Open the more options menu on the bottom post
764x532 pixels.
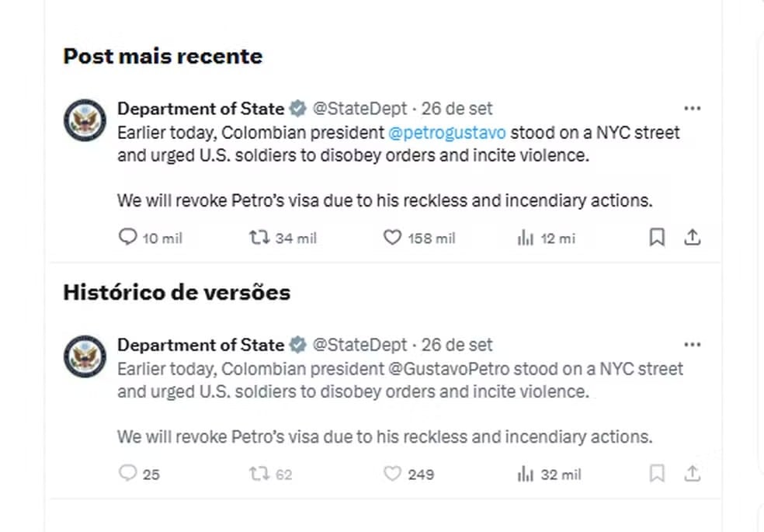[x=693, y=344]
